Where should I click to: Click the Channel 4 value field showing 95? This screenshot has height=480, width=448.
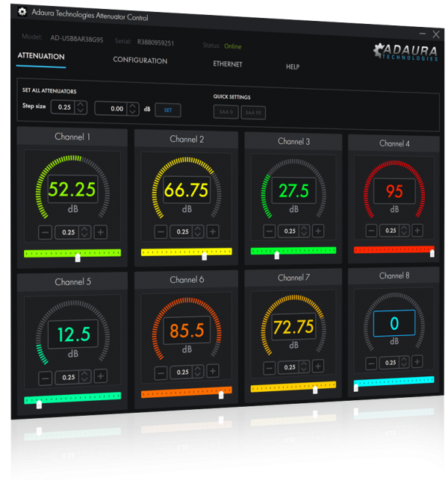point(394,191)
